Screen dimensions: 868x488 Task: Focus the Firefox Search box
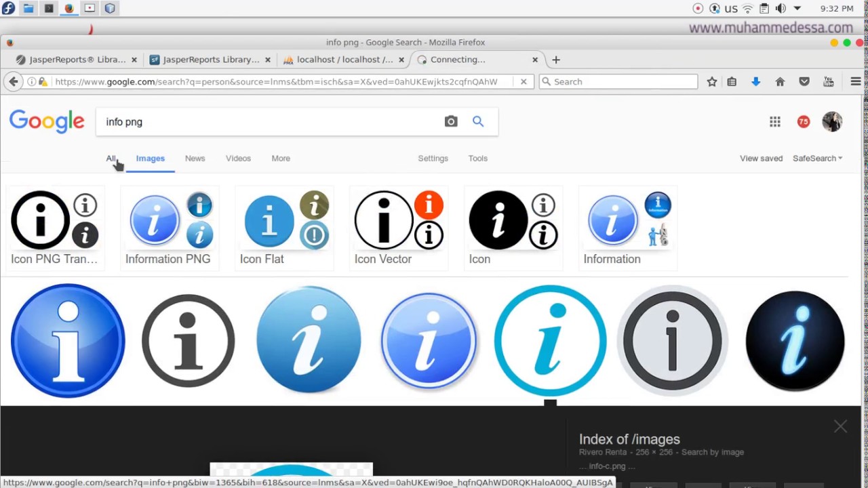click(x=618, y=81)
